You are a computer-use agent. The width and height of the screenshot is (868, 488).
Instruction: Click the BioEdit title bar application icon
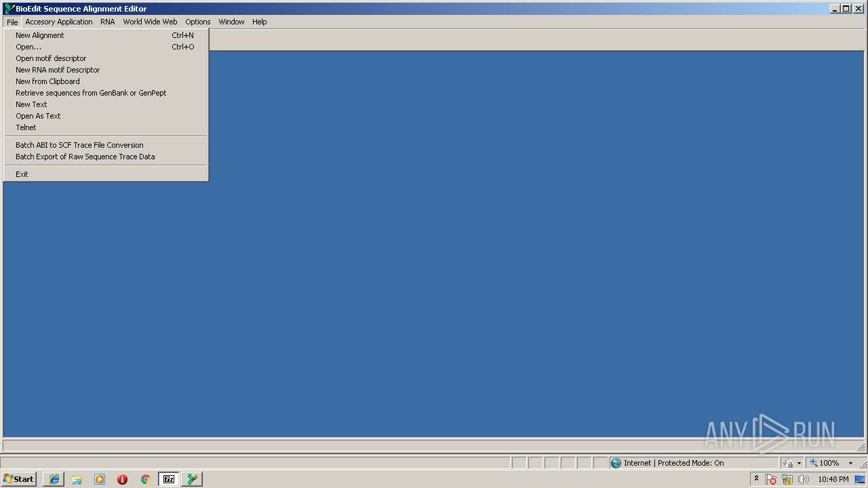click(9, 9)
